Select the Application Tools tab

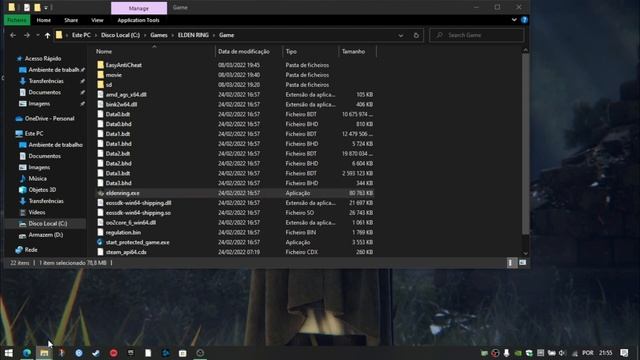click(x=138, y=20)
